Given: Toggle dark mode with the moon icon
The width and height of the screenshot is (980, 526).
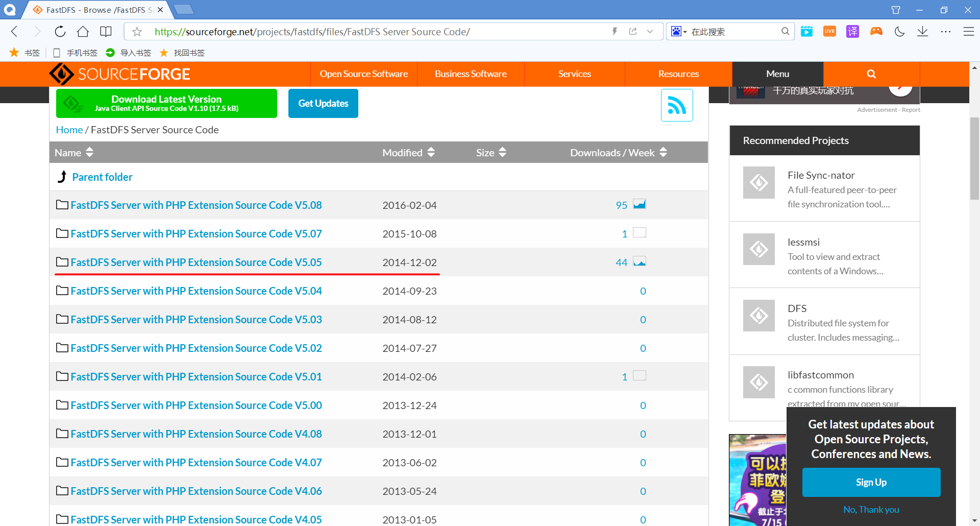Looking at the screenshot, I should (x=899, y=31).
